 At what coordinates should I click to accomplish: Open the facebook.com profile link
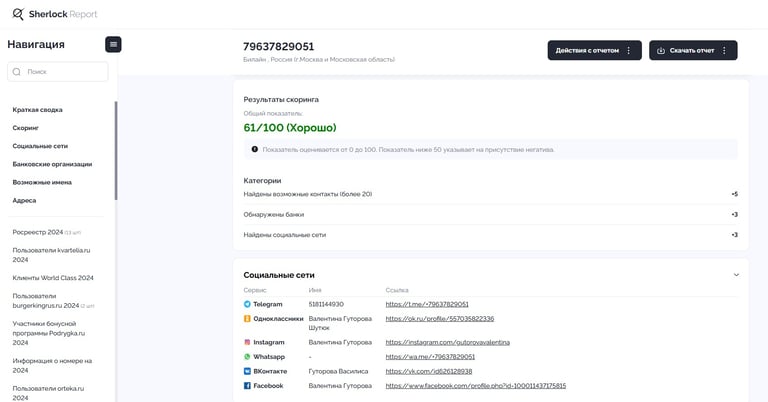[x=476, y=386]
